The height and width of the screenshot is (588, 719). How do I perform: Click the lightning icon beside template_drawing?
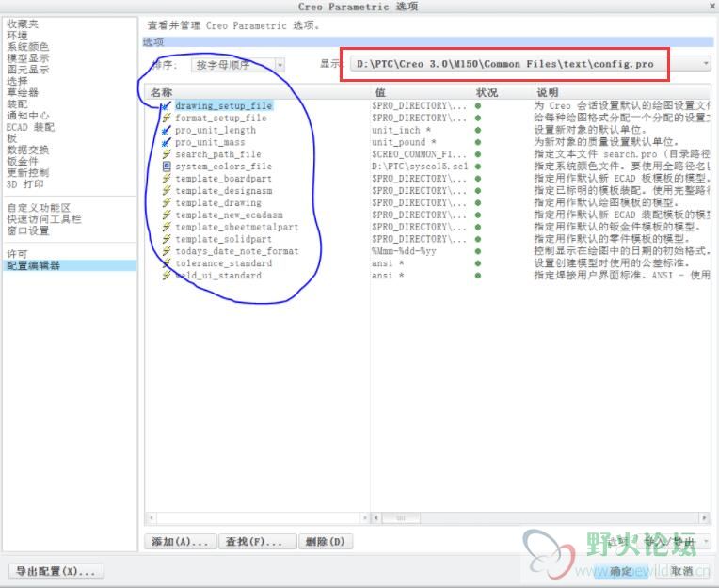(x=166, y=202)
